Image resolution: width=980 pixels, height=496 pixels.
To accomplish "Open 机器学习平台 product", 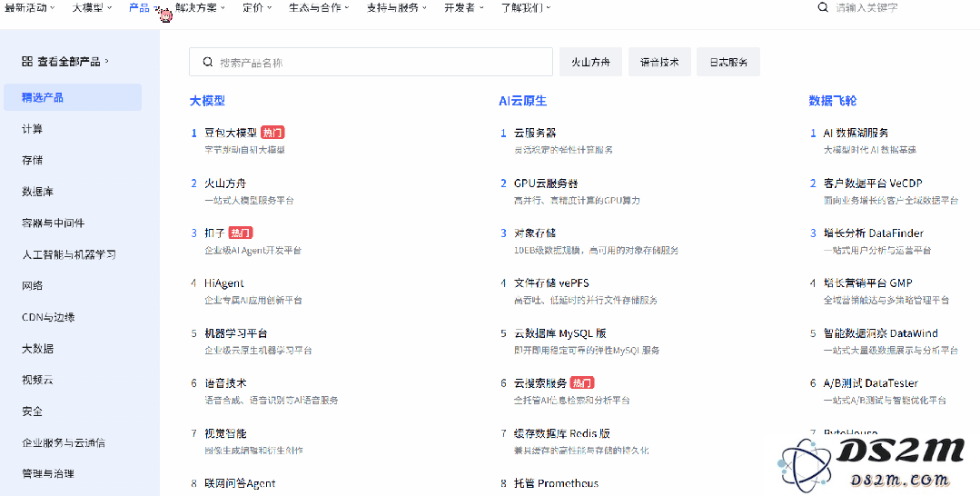I will point(236,333).
